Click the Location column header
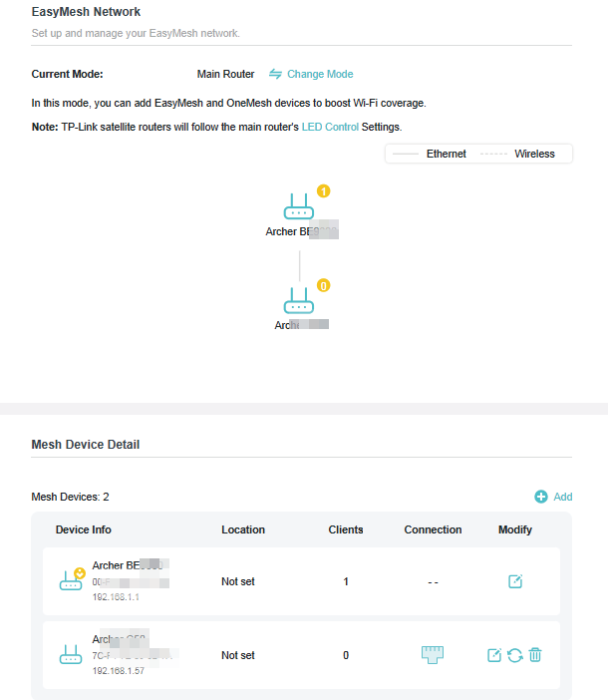608x700 pixels. point(243,529)
